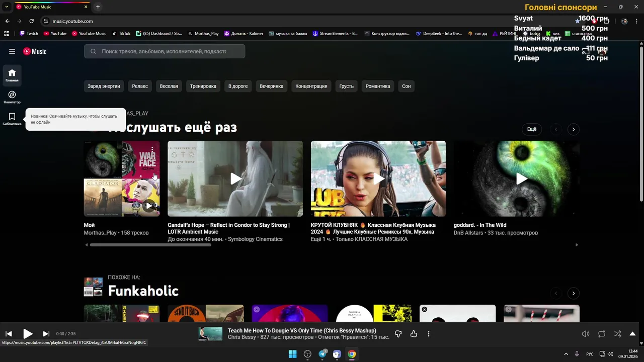This screenshot has height=362, width=644.
Task: Open the Библиотека library sidebar icon
Action: (12, 119)
